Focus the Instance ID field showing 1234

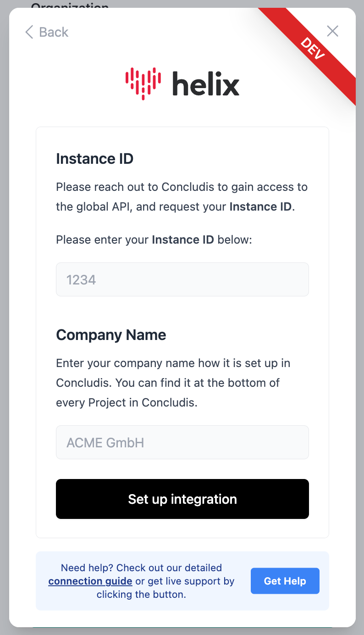pyautogui.click(x=182, y=279)
